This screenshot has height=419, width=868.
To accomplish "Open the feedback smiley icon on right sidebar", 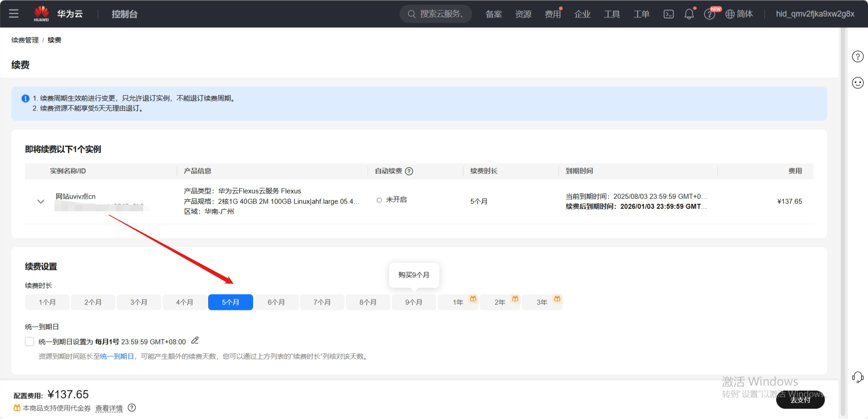I will 858,83.
